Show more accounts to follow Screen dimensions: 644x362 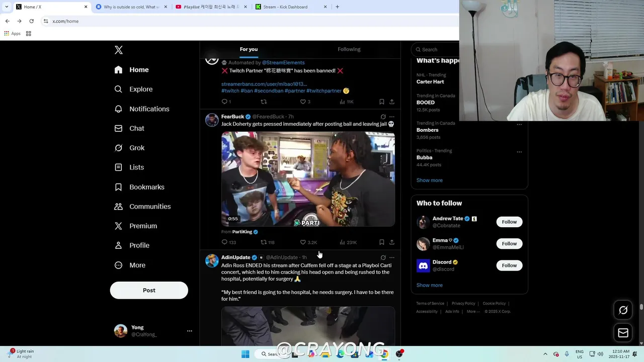430,285
